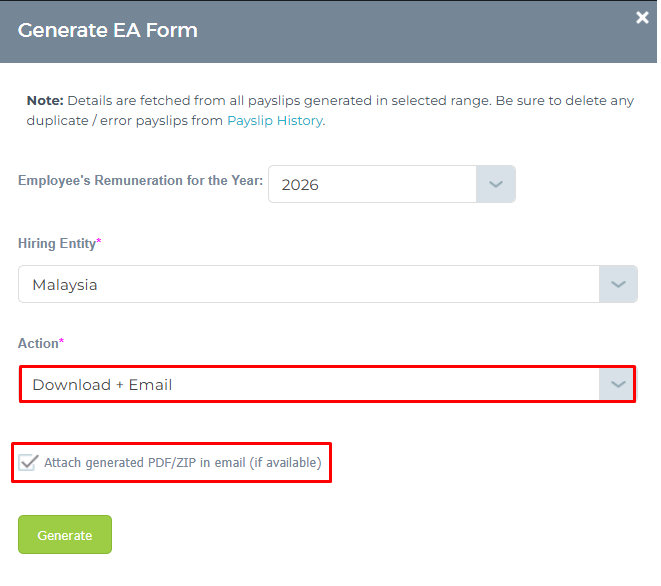Expand the year dropdown arrow
The image size is (661, 586).
496,184
